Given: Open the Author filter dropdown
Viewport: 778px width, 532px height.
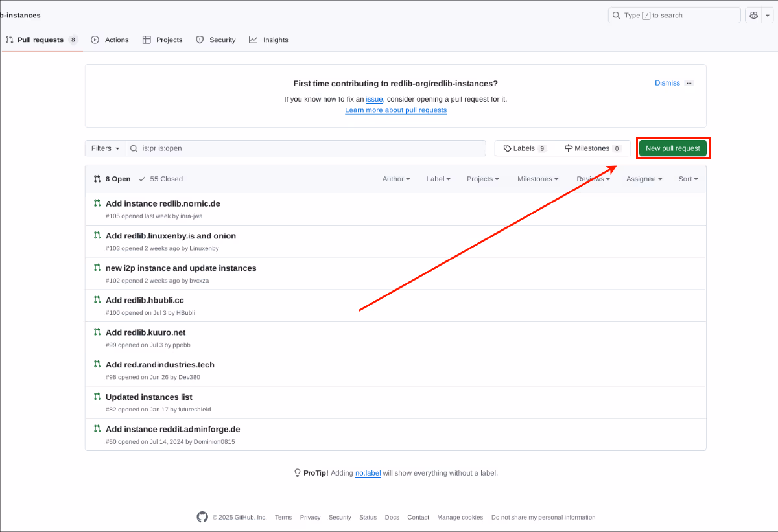Looking at the screenshot, I should (x=395, y=179).
